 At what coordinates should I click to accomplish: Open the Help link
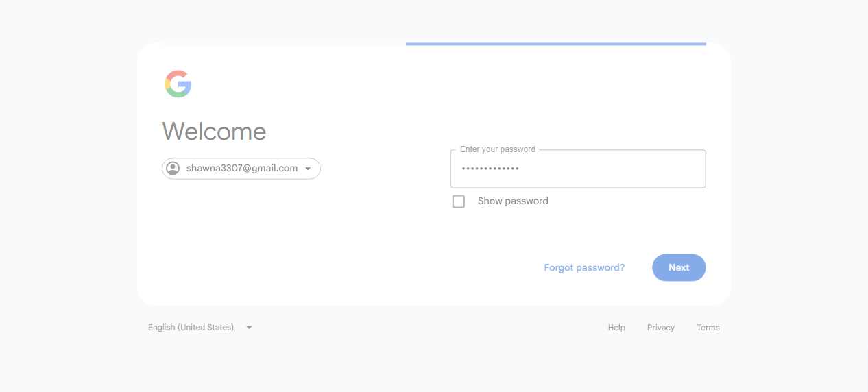[616, 328]
